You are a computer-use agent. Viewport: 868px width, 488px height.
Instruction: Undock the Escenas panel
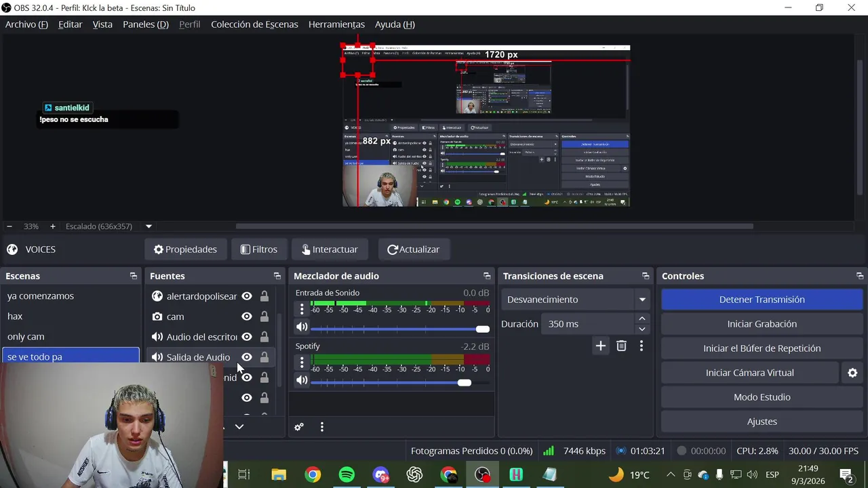pos(134,276)
